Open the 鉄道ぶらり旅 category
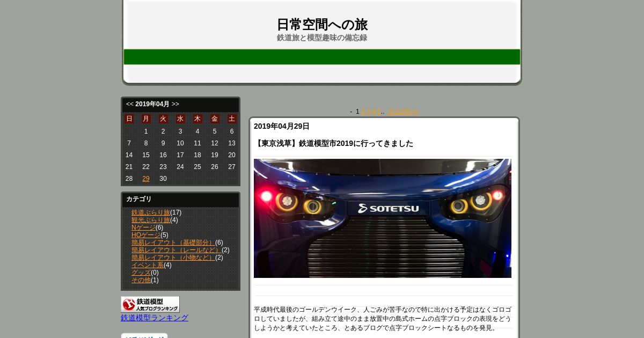Viewport: 644px width, 338px height. [151, 212]
